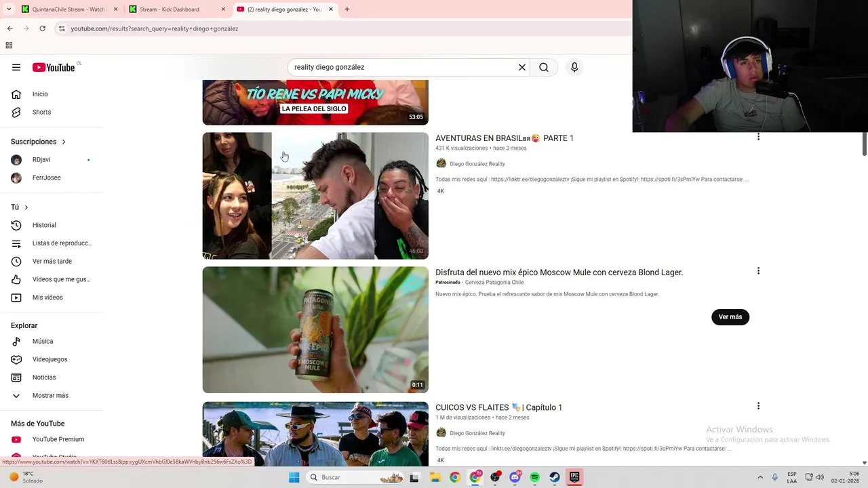Close the QuintanaChile Stream tab

(116, 9)
